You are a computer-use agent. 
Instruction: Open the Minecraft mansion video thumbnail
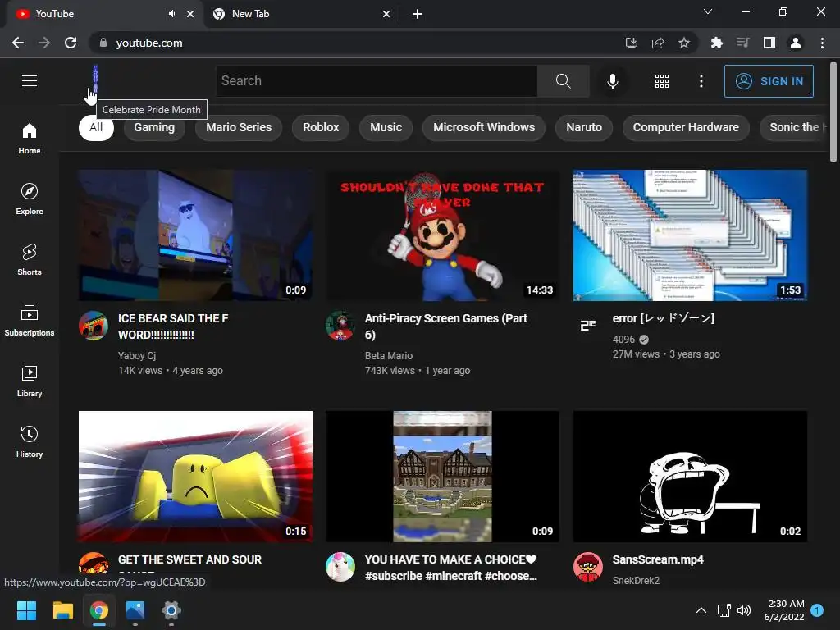point(442,477)
